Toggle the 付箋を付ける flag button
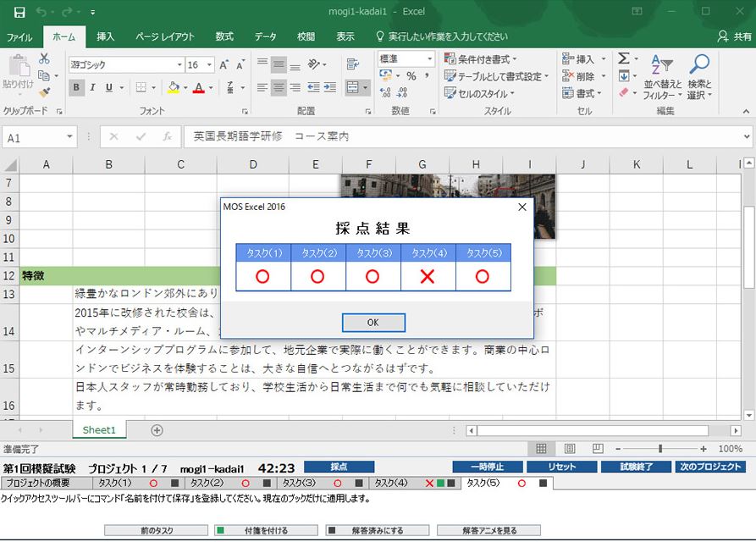Viewport: 756px width, 542px height. [x=266, y=530]
